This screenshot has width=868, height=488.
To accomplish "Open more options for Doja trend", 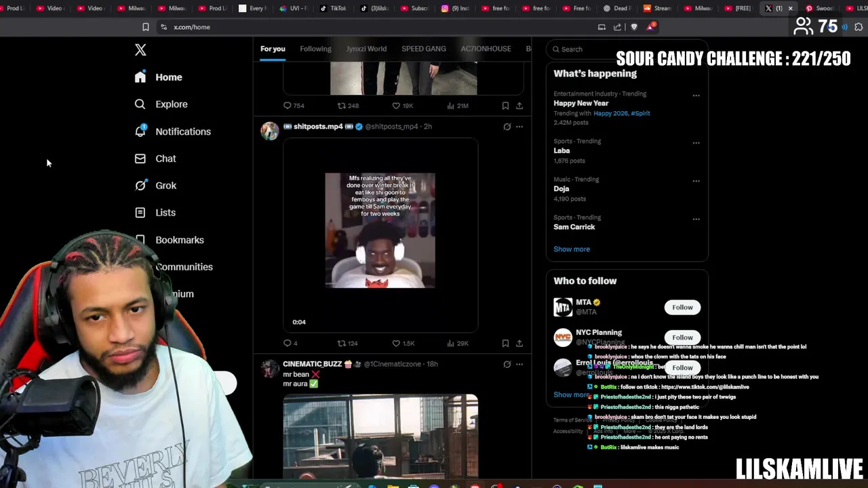I will (696, 181).
